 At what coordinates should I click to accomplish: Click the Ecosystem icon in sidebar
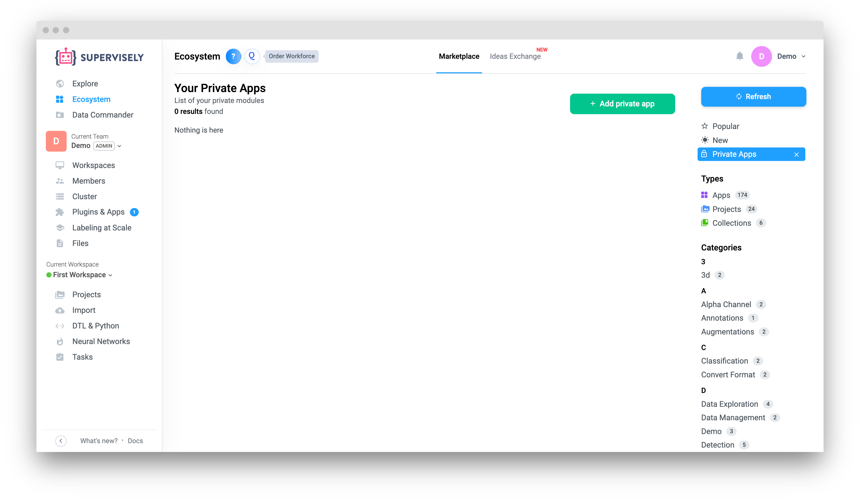(x=59, y=99)
